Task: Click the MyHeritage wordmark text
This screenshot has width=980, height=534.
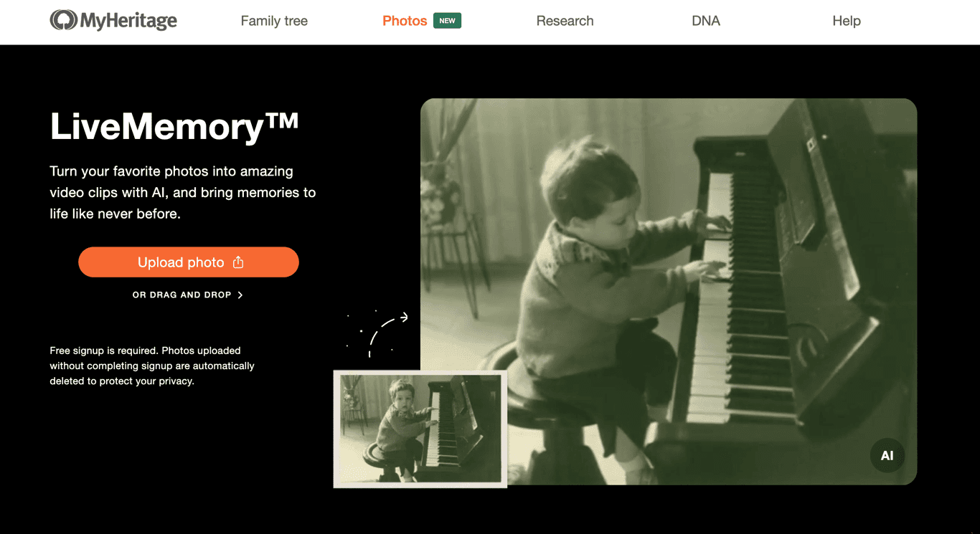Action: coord(128,22)
